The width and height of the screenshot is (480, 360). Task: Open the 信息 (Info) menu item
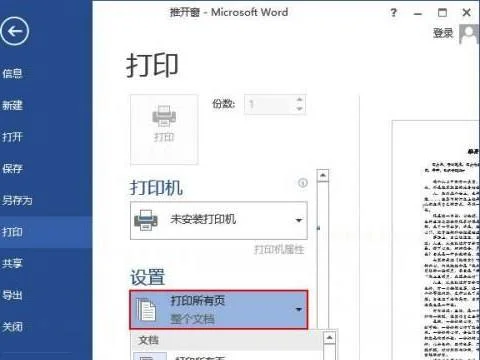[x=12, y=73]
